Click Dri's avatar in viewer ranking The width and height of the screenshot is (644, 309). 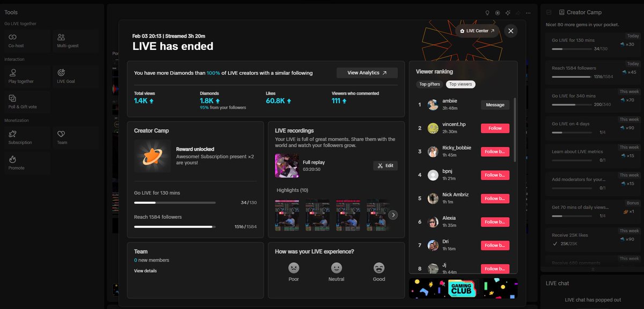pos(433,245)
